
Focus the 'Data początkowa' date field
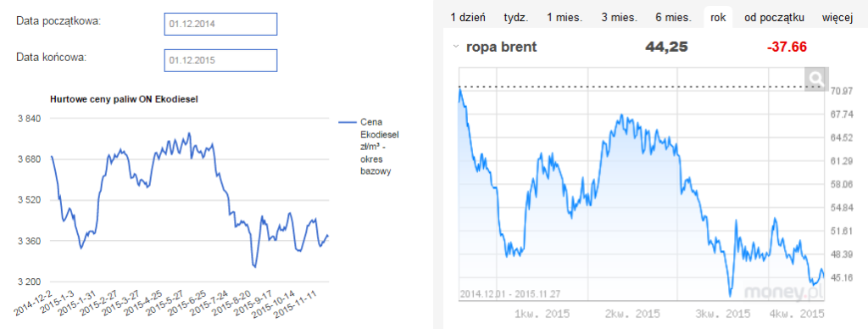(x=220, y=25)
